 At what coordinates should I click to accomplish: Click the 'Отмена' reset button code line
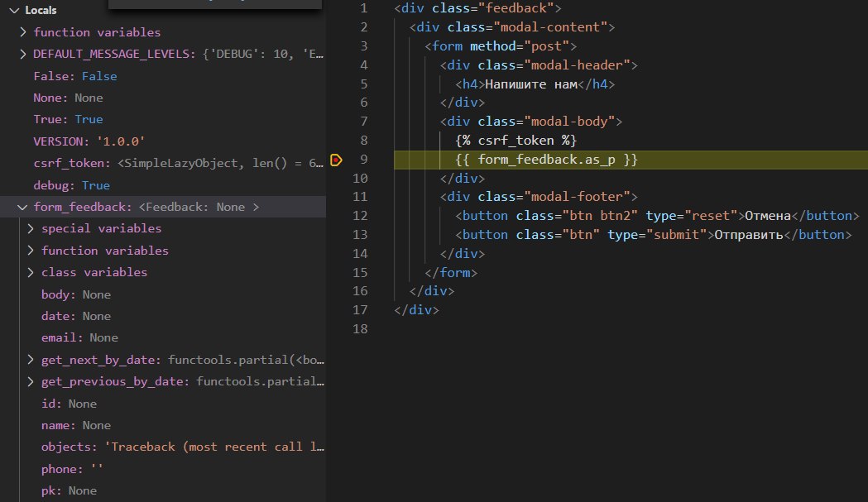pyautogui.click(x=657, y=216)
